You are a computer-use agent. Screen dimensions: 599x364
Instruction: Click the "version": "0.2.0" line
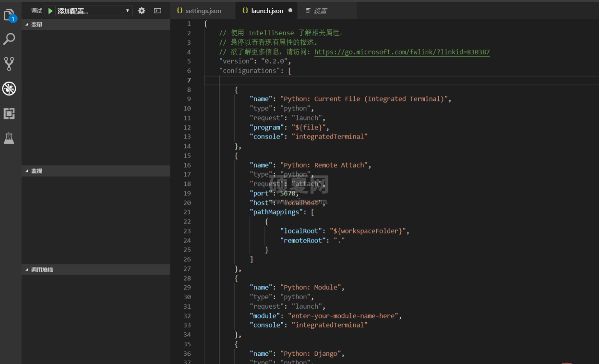tap(255, 61)
